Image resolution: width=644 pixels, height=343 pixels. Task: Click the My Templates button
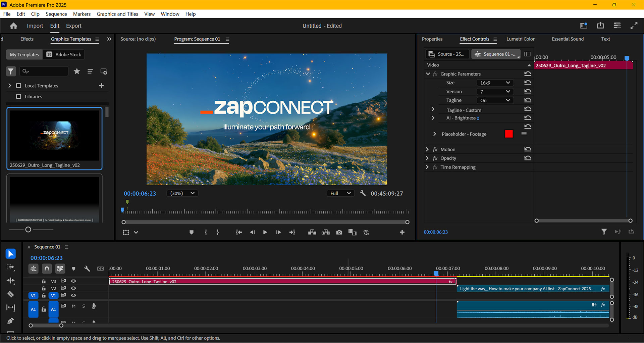click(x=23, y=54)
